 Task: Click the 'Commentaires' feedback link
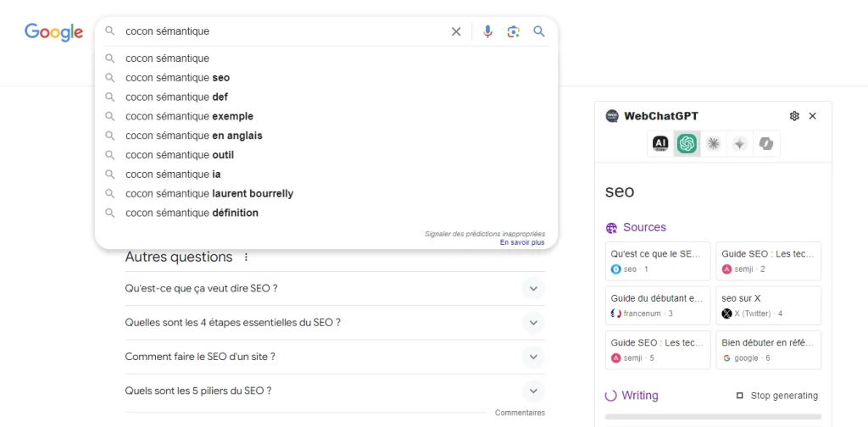point(520,413)
